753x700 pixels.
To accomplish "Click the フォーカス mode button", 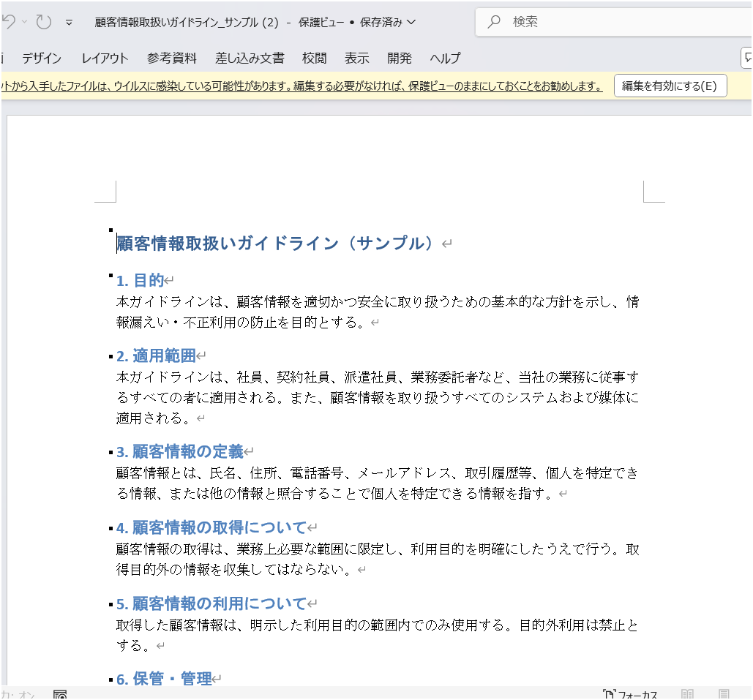I will 630,695.
